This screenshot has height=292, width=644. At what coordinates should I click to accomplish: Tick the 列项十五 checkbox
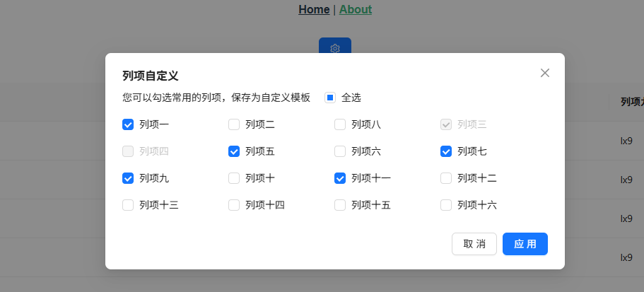coord(339,205)
